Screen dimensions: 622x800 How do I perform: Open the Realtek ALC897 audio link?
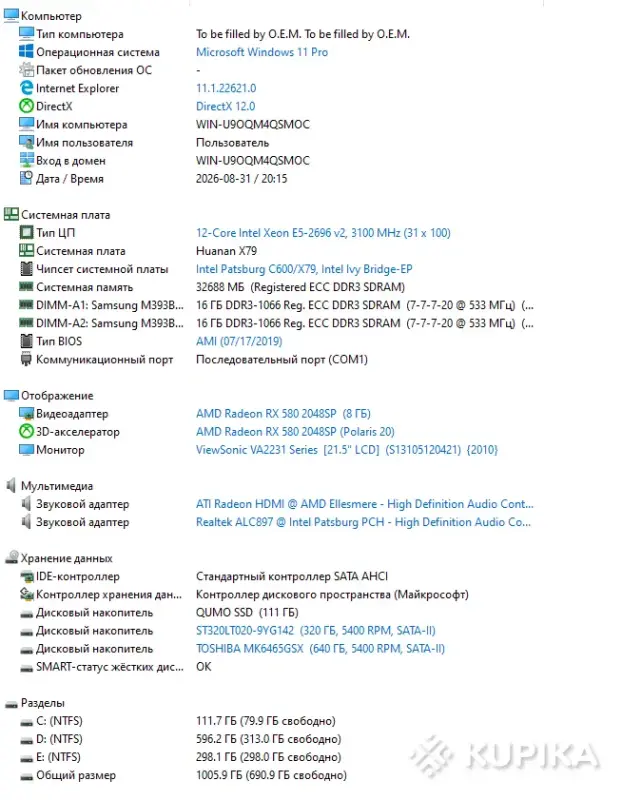coord(363,522)
